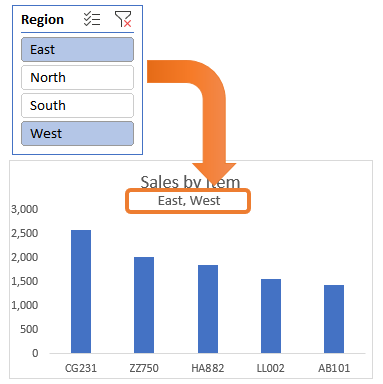
Task: Select the CG231 bar
Action: pos(81,291)
